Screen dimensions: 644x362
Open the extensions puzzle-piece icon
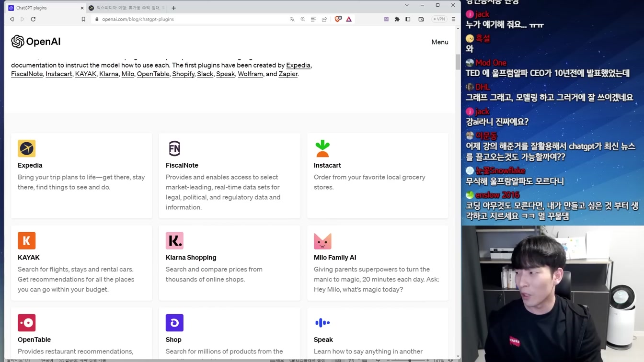tap(397, 19)
